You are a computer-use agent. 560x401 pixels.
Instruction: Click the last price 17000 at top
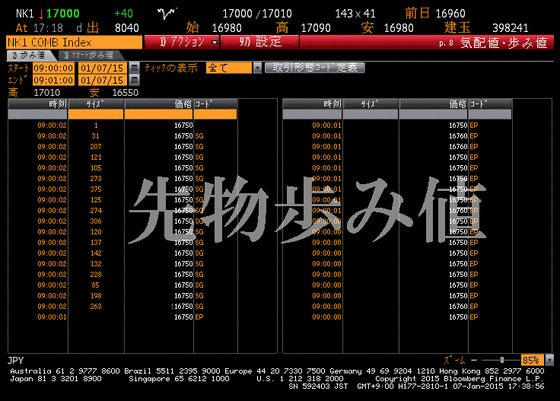(x=63, y=14)
